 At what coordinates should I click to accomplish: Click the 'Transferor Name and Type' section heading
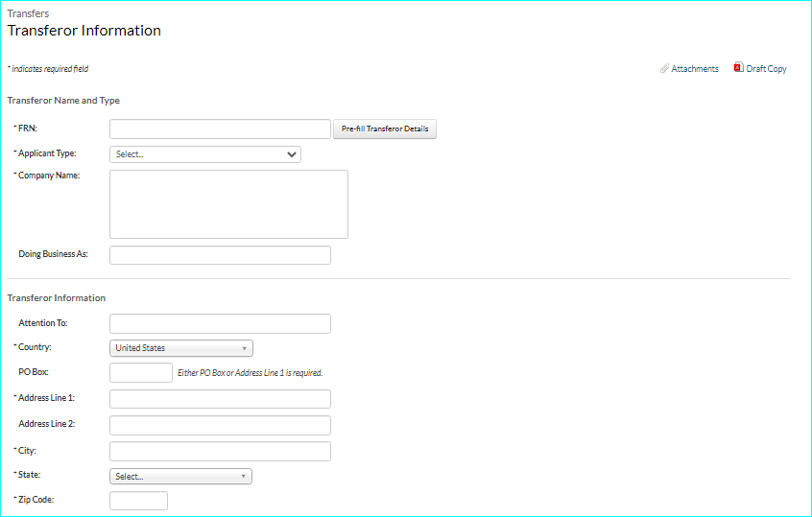point(63,101)
